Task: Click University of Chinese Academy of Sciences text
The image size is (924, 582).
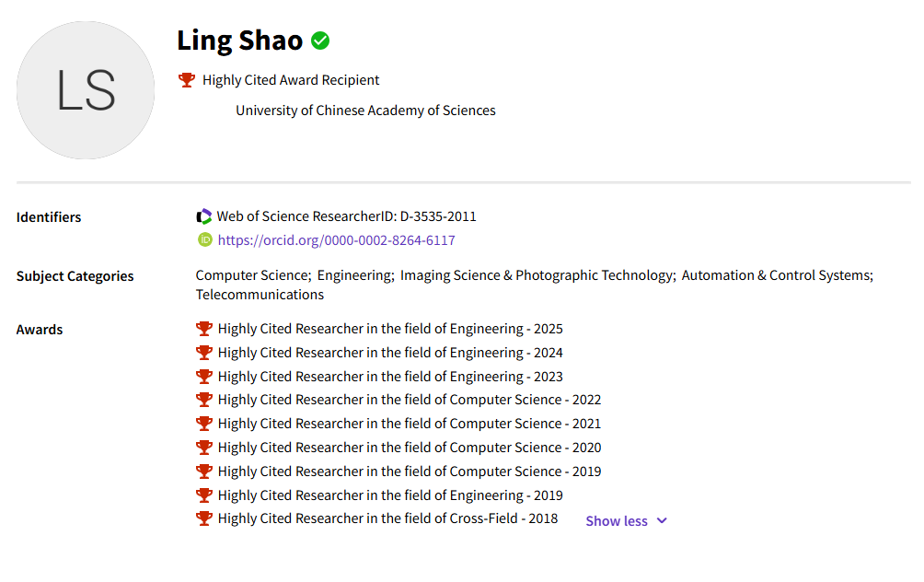Action: click(x=365, y=111)
